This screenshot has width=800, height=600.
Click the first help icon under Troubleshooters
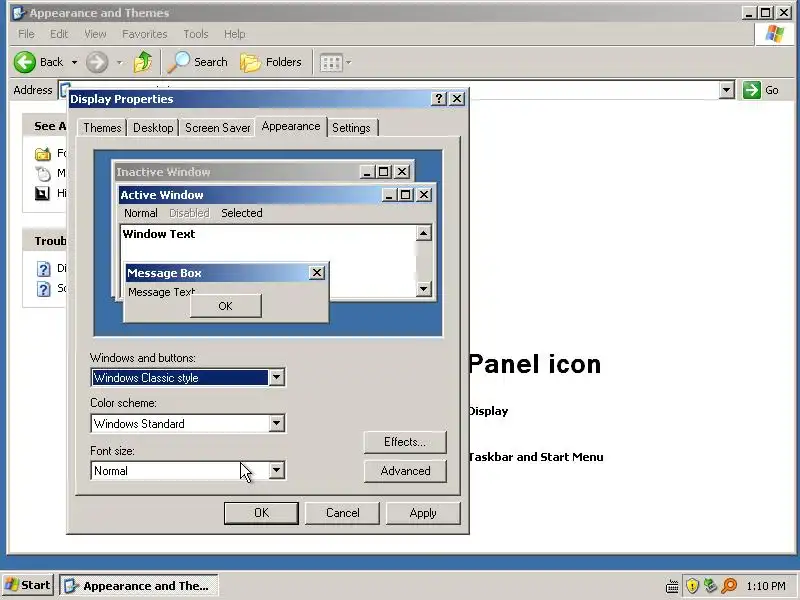click(x=44, y=268)
